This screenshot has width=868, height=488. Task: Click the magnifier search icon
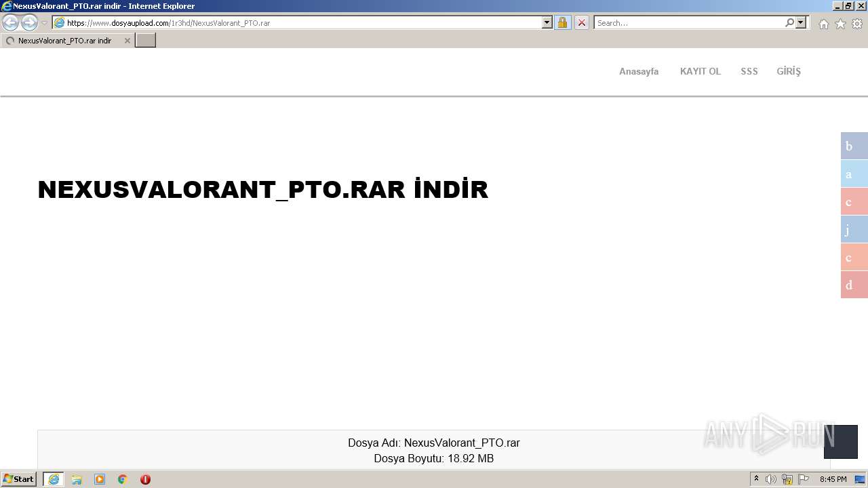tap(789, 23)
